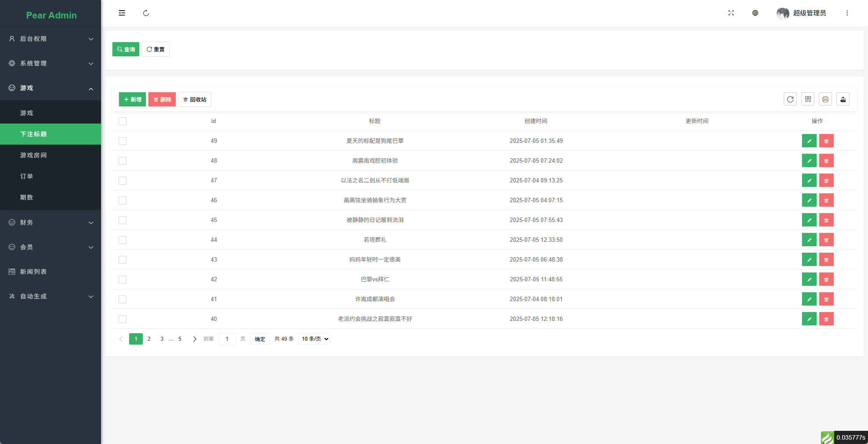Click the green 新增 button
Image resolution: width=868 pixels, height=444 pixels.
[x=132, y=99]
